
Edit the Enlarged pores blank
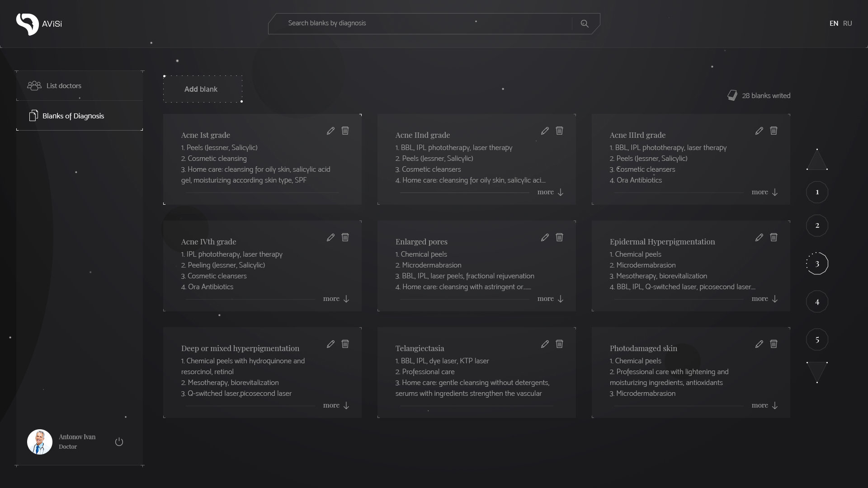pos(545,237)
